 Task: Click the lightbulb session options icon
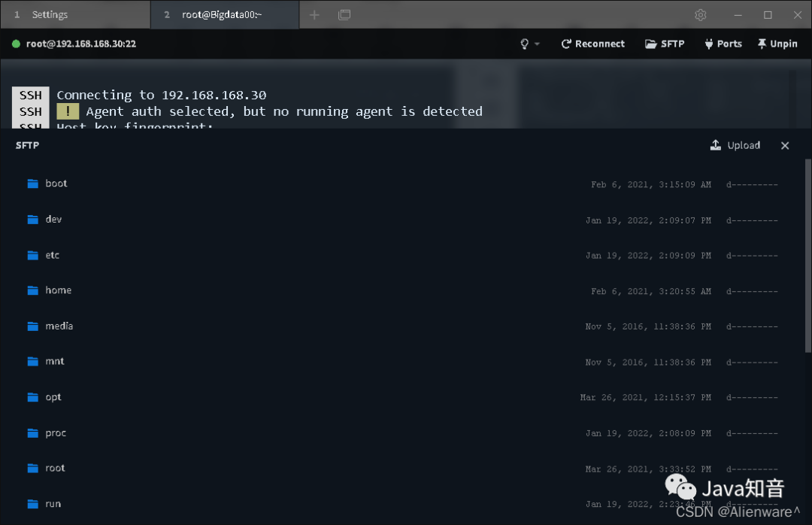525,44
